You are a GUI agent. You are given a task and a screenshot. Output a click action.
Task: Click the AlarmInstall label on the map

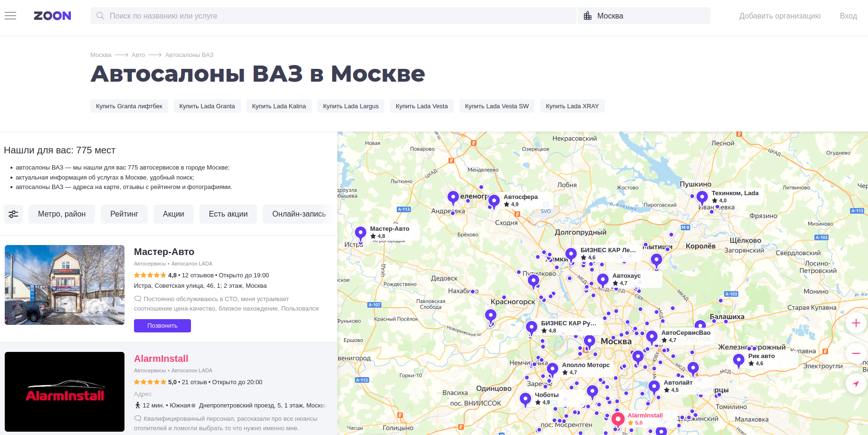[x=645, y=416]
